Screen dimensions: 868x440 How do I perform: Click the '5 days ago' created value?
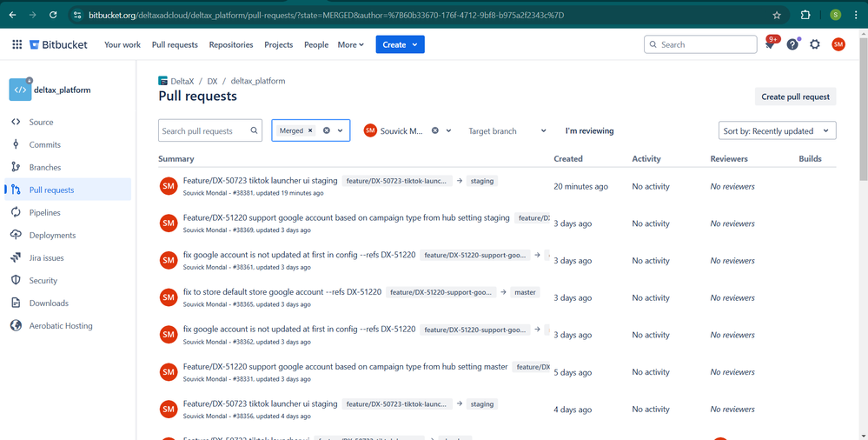(573, 372)
